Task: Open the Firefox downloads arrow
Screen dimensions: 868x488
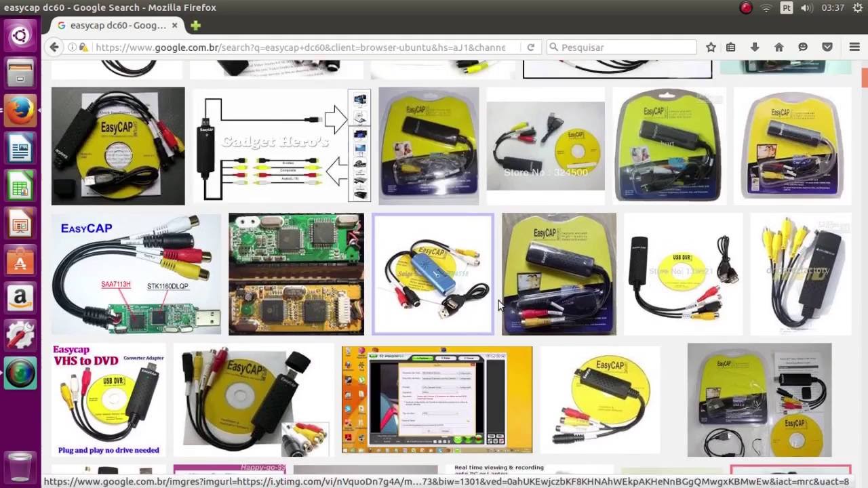Action: click(755, 47)
